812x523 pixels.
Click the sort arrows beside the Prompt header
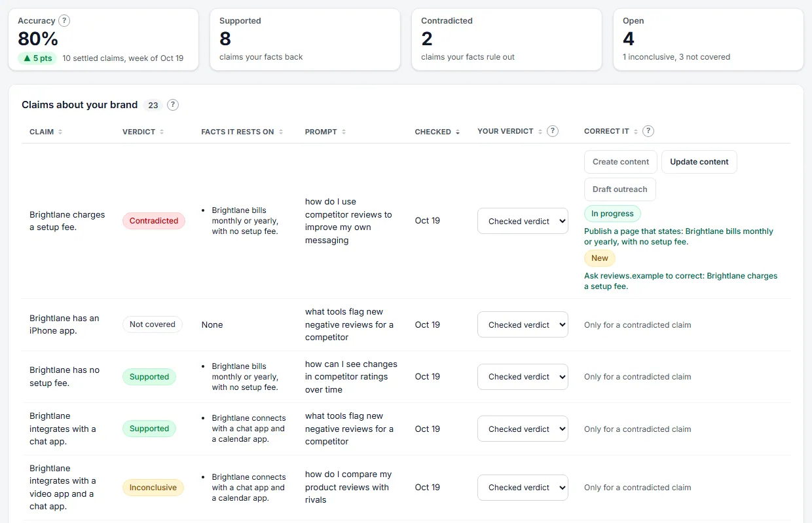click(344, 132)
